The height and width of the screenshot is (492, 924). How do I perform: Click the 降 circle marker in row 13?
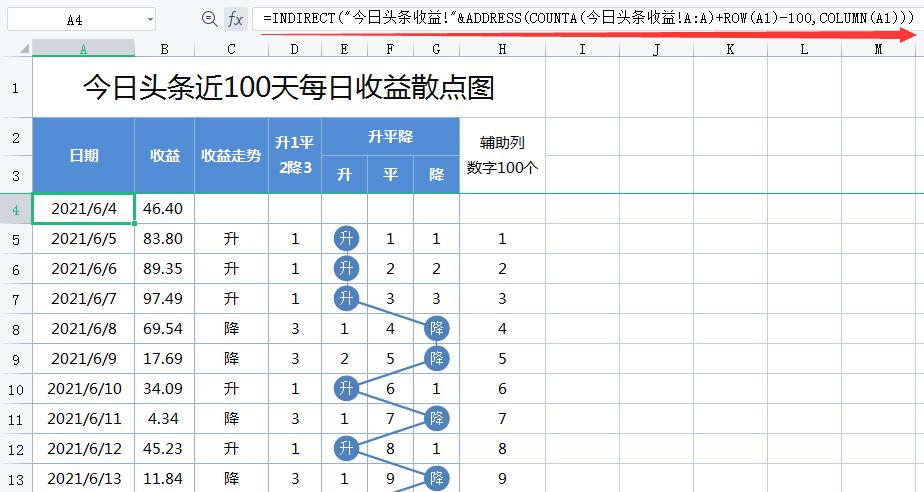click(437, 478)
